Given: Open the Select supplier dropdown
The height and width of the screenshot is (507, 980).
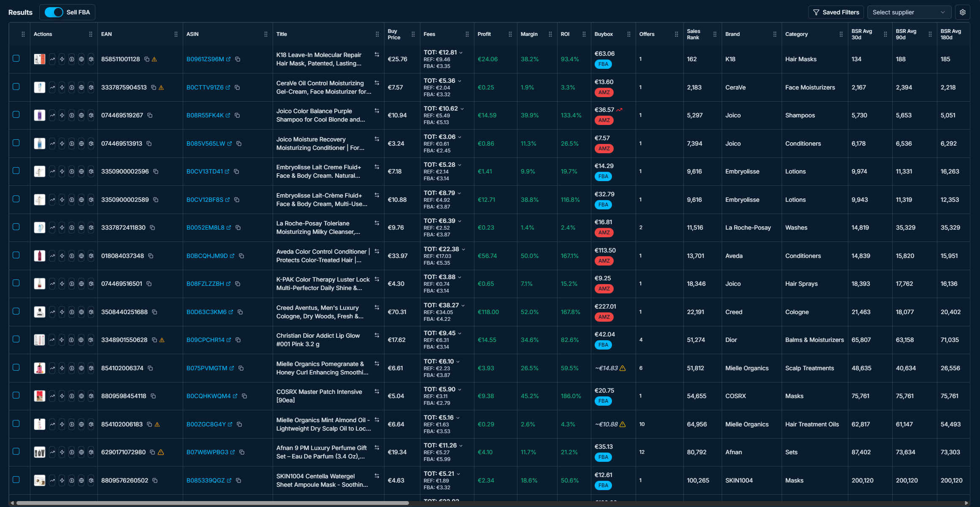Looking at the screenshot, I should click(909, 12).
